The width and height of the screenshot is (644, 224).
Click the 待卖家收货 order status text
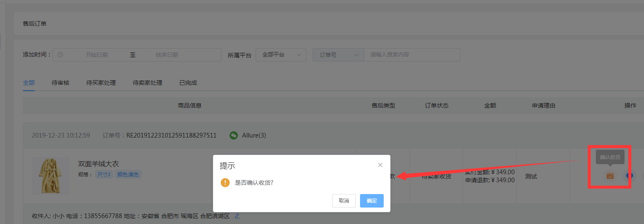click(x=437, y=176)
